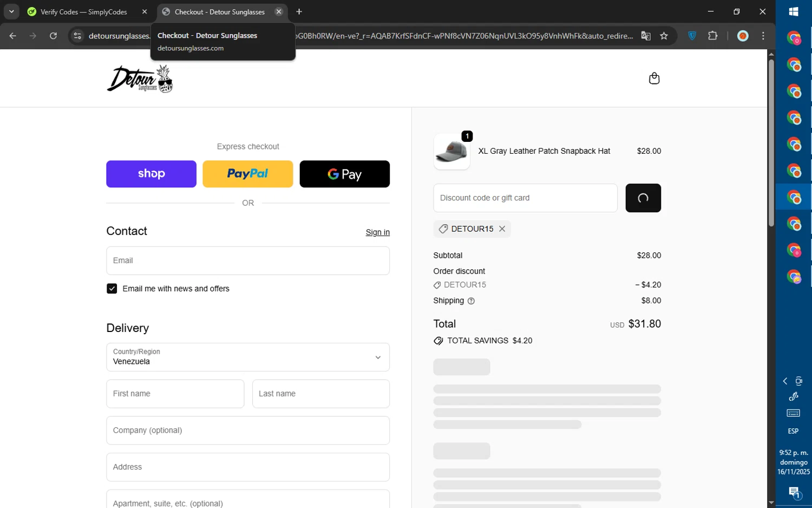Click the loading Apply discount button
Image resolution: width=812 pixels, height=508 pixels.
point(643,198)
